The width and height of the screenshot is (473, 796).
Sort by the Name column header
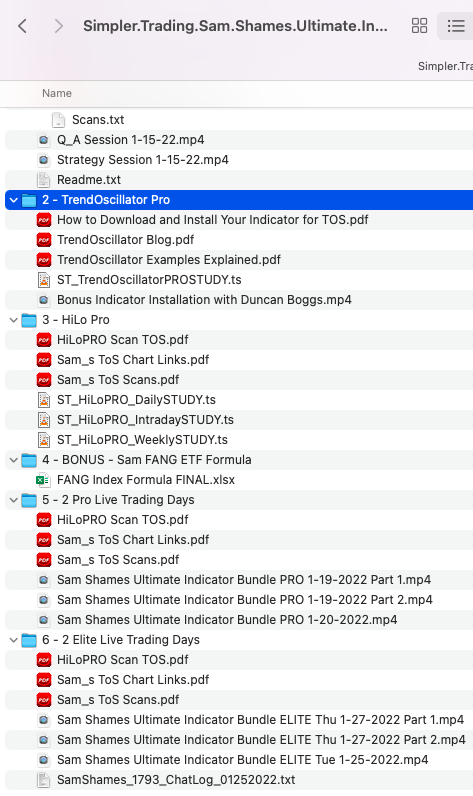(x=57, y=93)
